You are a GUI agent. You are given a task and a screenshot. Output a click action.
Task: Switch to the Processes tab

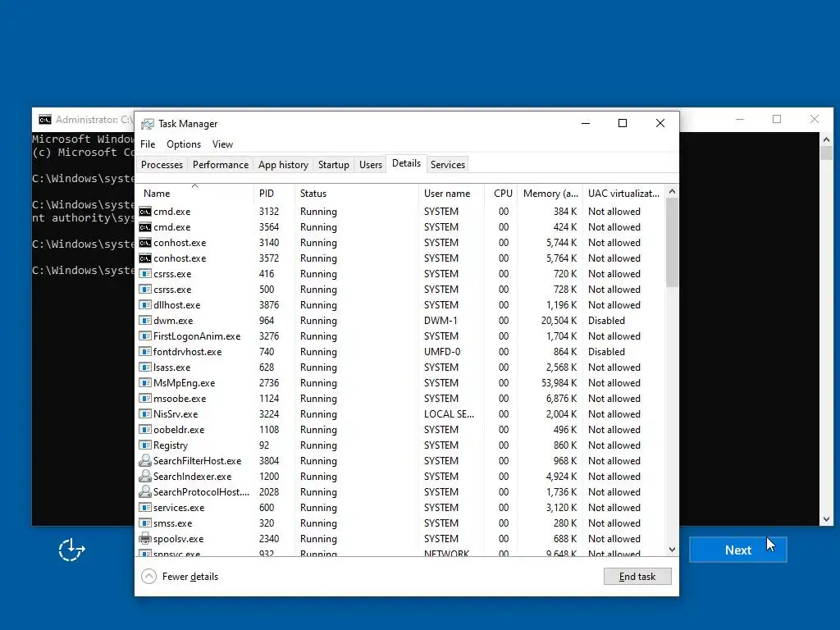pos(162,164)
